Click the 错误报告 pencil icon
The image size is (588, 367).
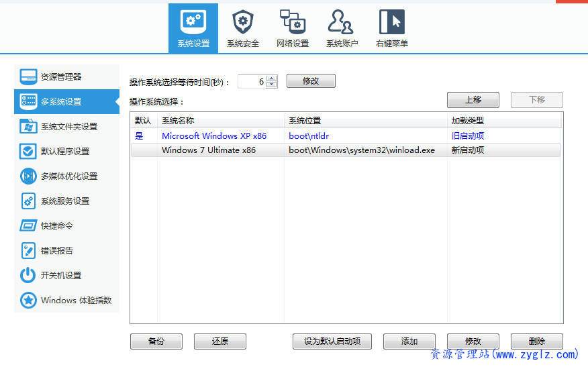tap(28, 250)
